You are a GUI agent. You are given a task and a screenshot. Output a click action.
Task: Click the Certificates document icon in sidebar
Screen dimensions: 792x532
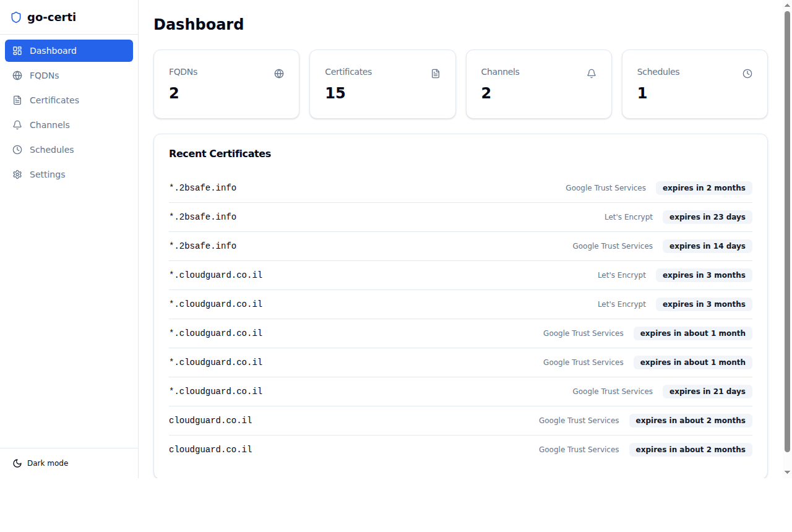pyautogui.click(x=17, y=100)
